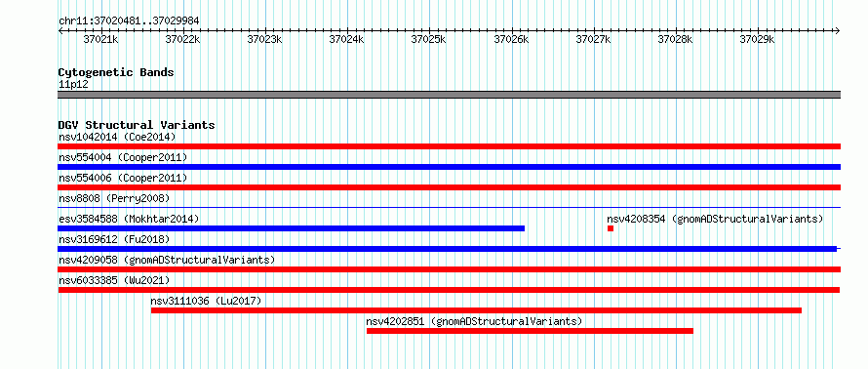The width and height of the screenshot is (868, 369).
Task: Click the ruler's right arrowhead
Action: (x=838, y=30)
